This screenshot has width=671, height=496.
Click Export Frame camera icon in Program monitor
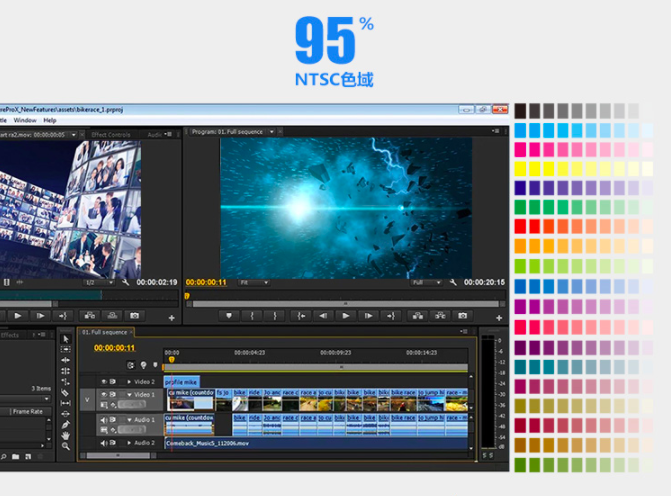[462, 315]
